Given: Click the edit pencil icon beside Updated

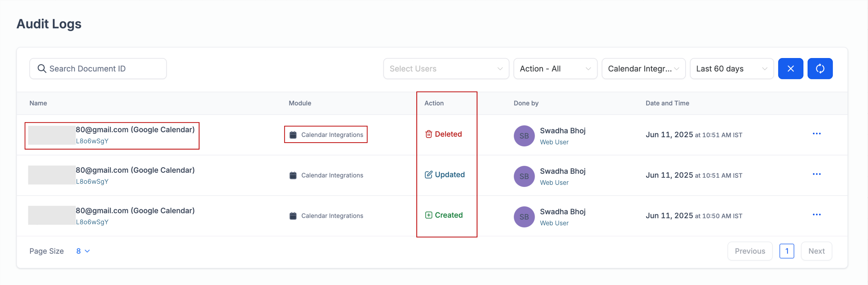Looking at the screenshot, I should (x=428, y=174).
